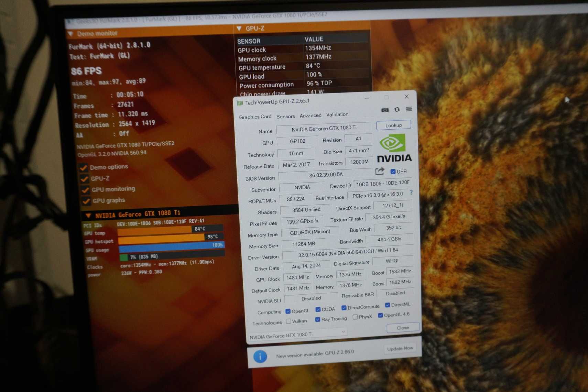
Task: Collapse the Demo monitor panel
Action: click(70, 34)
